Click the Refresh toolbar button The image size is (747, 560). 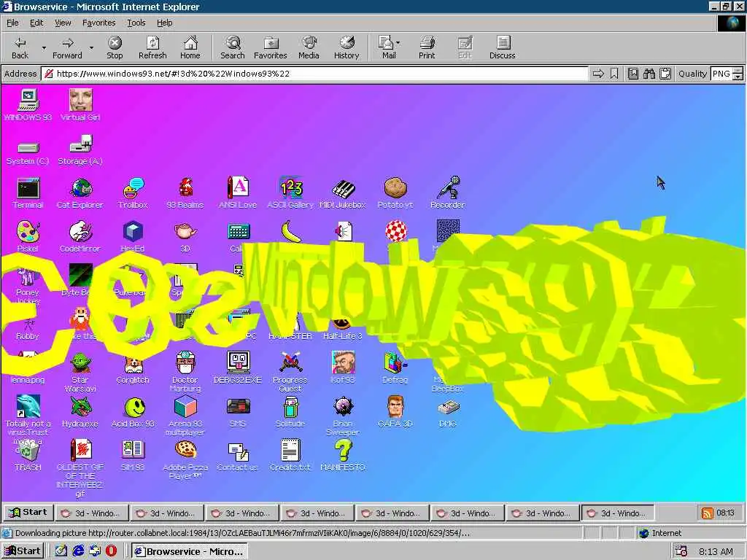click(x=152, y=47)
